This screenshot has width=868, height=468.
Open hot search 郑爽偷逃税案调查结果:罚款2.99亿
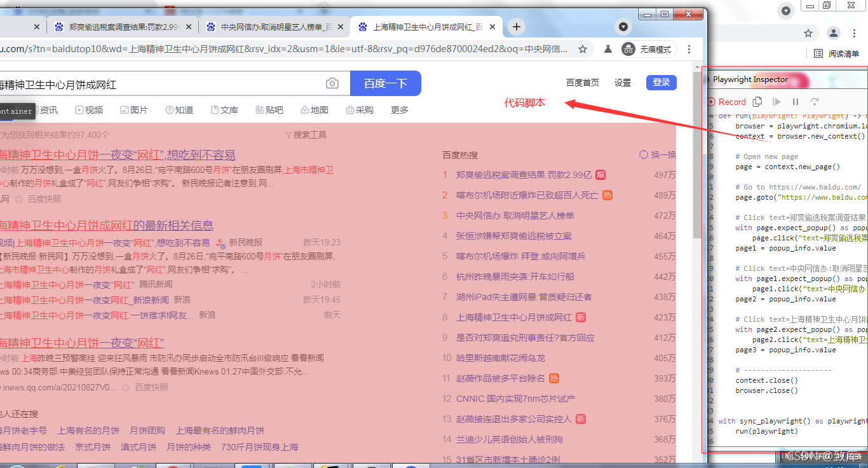pos(524,175)
